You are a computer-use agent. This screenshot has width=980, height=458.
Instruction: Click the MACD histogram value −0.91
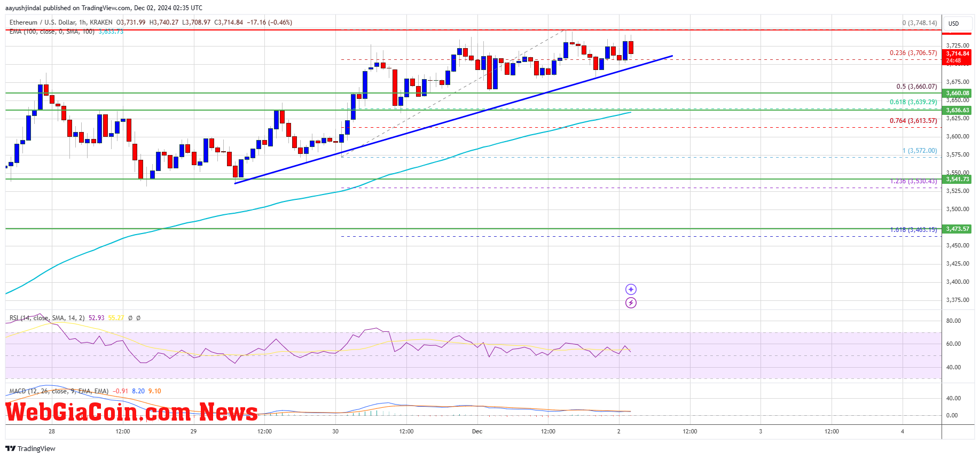coord(120,391)
